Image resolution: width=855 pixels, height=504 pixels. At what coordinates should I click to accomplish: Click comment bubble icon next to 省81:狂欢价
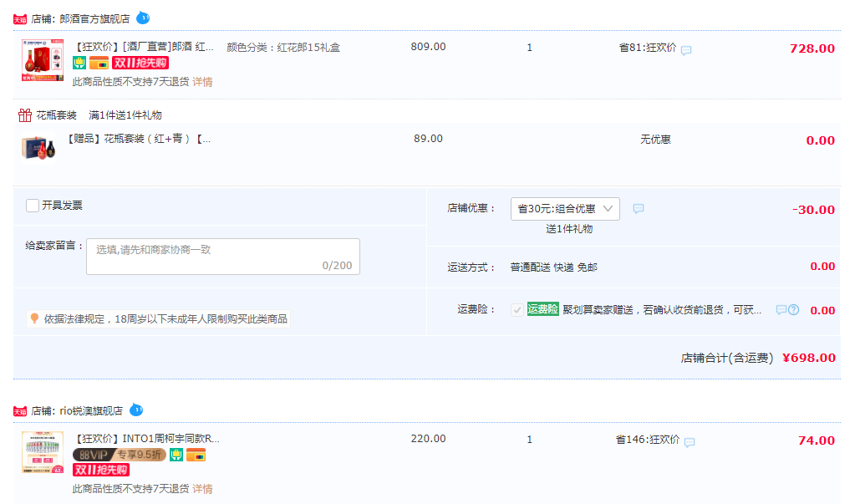pos(686,50)
